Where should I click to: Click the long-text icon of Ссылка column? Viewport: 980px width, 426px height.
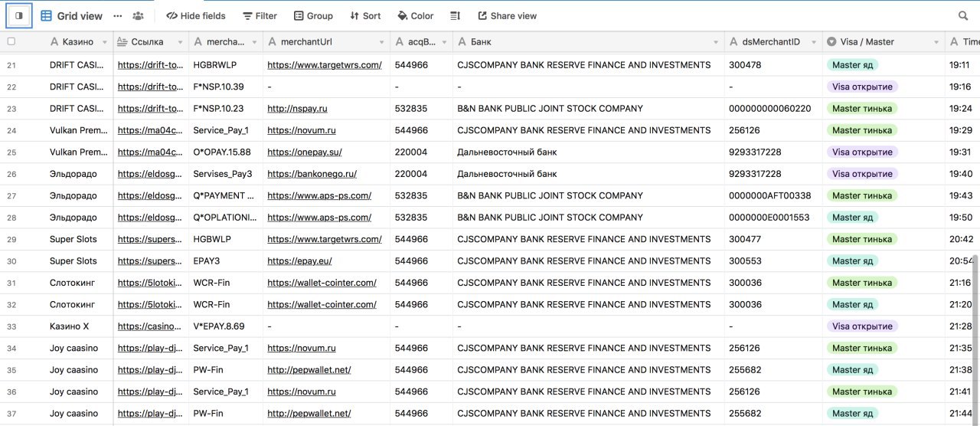click(x=122, y=41)
